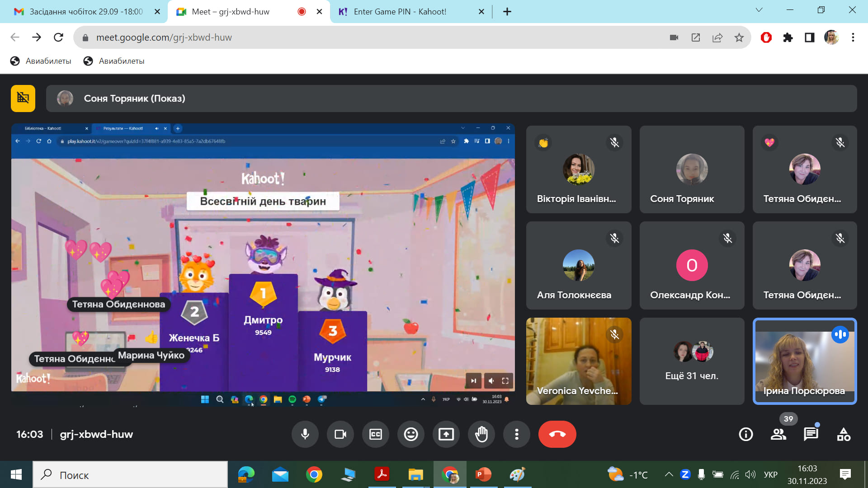868x488 pixels.
Task: Turn on captions with CC button
Action: [376, 434]
